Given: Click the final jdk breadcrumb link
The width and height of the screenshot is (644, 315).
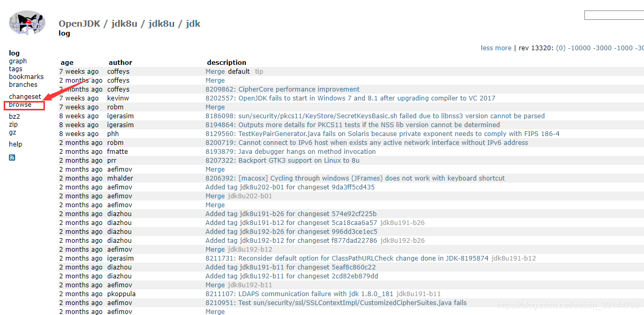Looking at the screenshot, I should (193, 24).
